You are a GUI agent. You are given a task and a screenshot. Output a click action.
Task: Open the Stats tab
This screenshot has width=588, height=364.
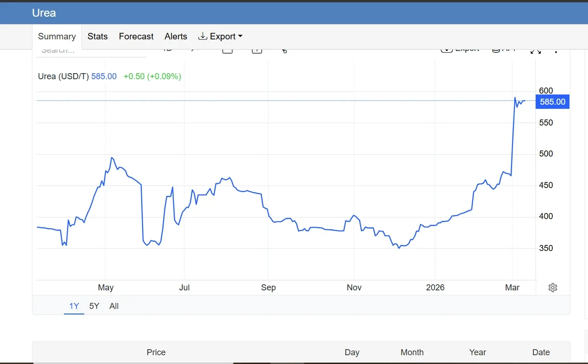98,37
